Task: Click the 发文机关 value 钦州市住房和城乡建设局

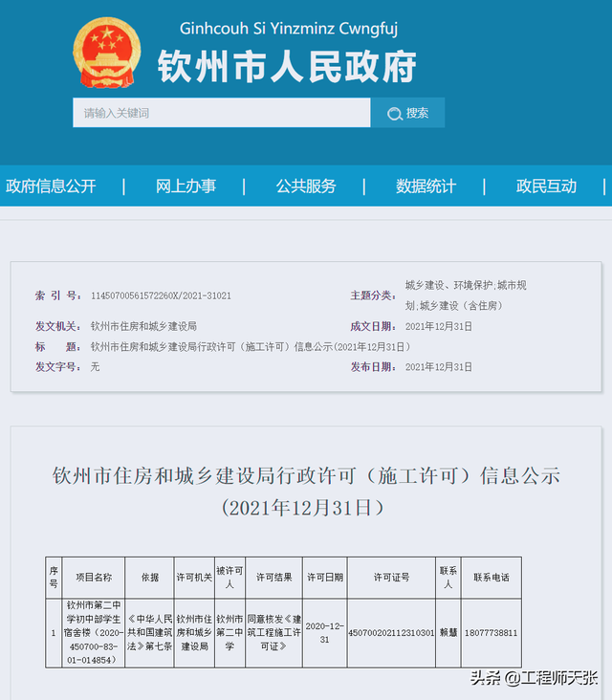Action: (x=143, y=326)
